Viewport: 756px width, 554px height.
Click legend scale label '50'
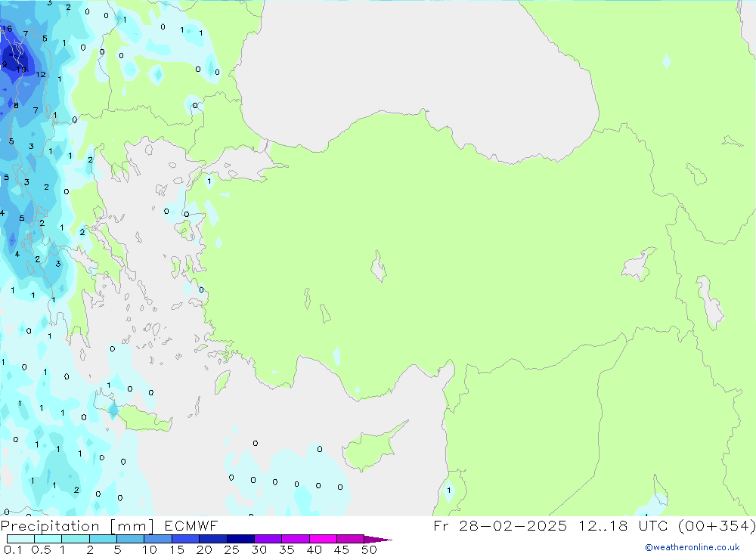click(369, 549)
